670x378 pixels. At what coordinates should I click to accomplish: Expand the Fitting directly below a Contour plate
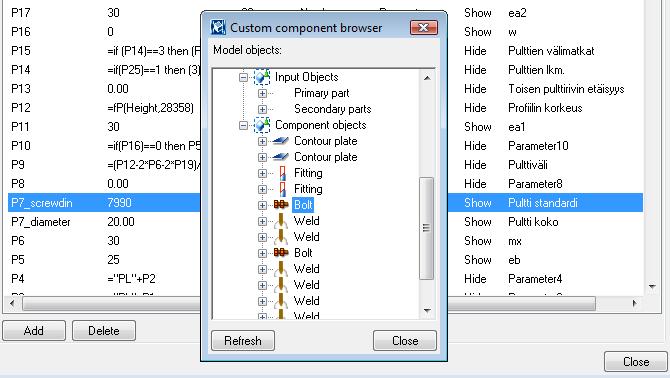click(x=262, y=173)
